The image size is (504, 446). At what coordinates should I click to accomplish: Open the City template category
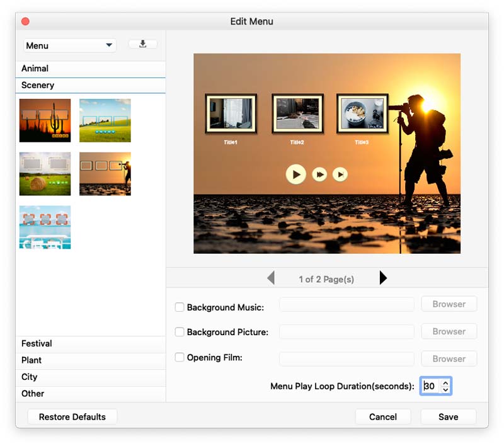(91, 377)
